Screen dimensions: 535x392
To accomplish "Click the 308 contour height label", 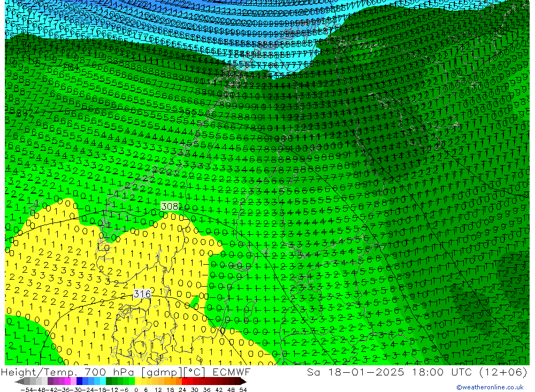I will pyautogui.click(x=170, y=206).
